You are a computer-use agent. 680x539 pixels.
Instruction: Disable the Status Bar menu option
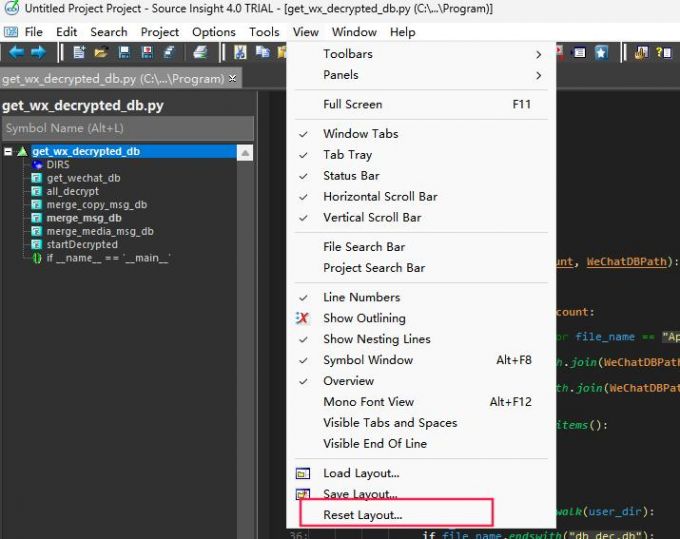click(x=351, y=176)
